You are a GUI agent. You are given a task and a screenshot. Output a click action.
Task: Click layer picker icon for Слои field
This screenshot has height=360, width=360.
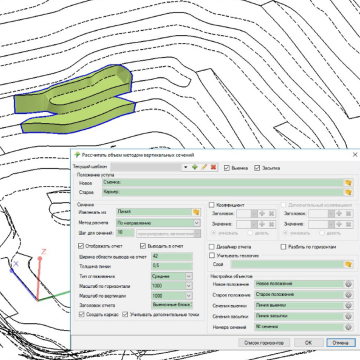click(348, 264)
